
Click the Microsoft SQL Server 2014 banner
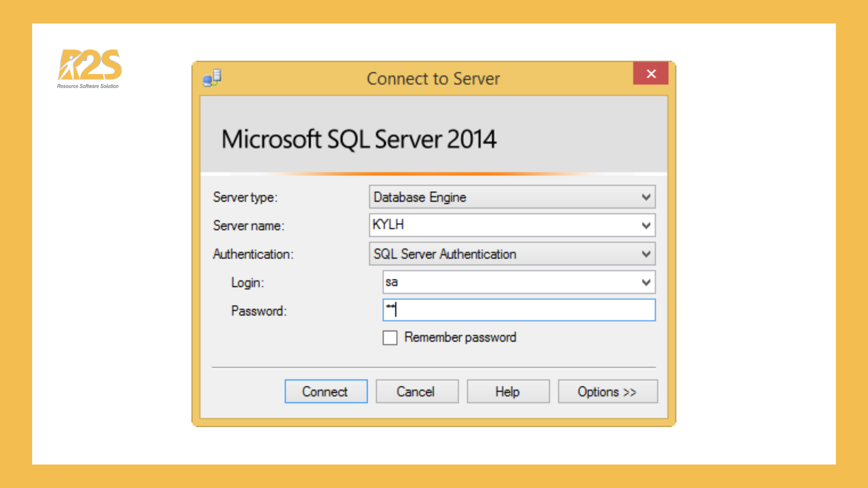pos(359,139)
